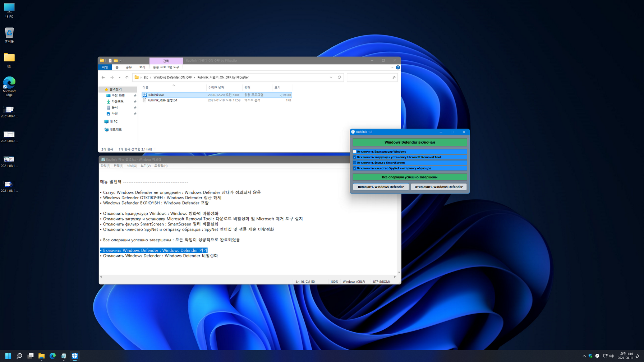
Task: Open the 공유 ribbon tab
Action: (x=129, y=67)
